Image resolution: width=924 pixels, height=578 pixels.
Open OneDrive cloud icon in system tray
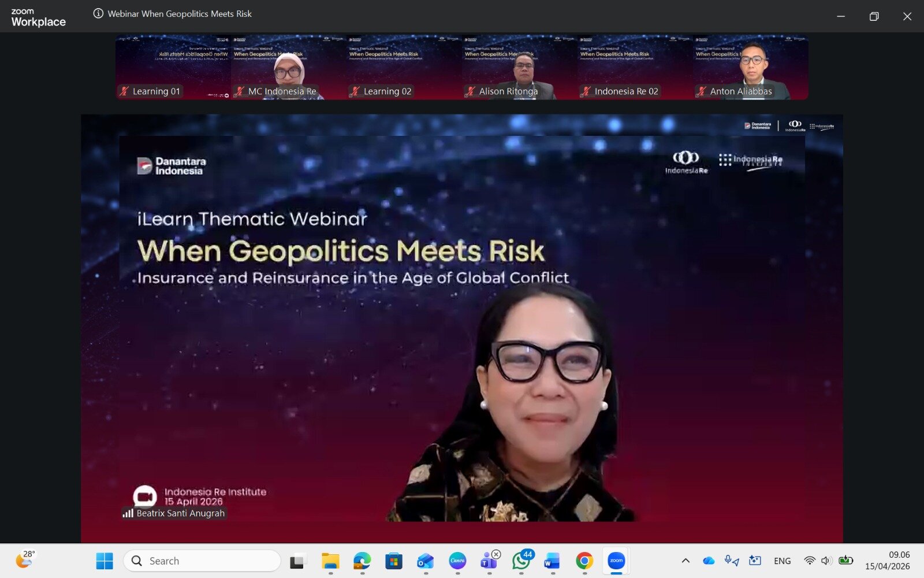point(709,561)
